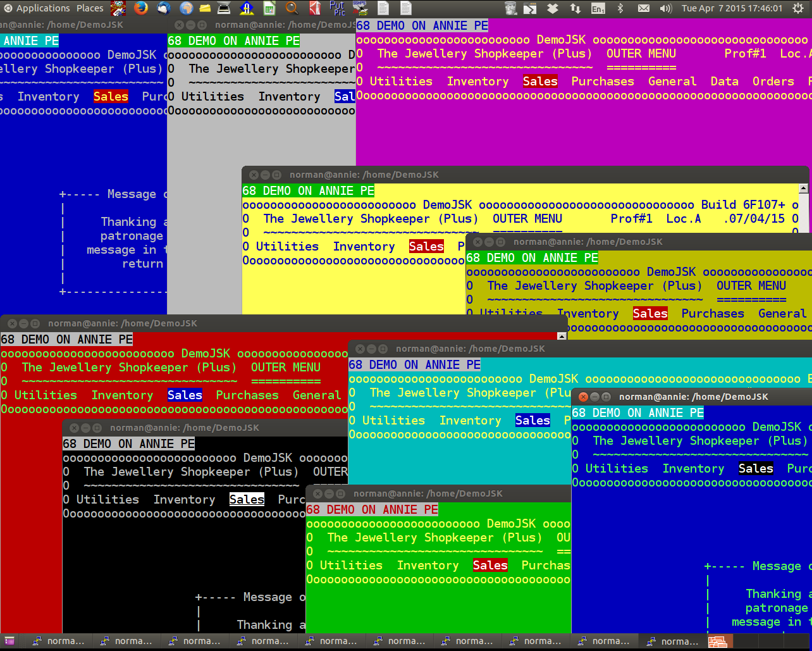Image resolution: width=812 pixels, height=651 pixels.
Task: Open the yellow folder file manager icon
Action: click(205, 8)
